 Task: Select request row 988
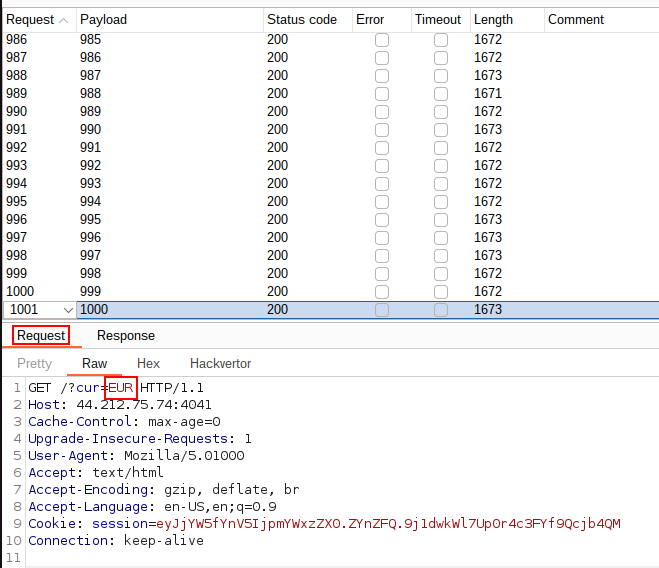[x=331, y=76]
